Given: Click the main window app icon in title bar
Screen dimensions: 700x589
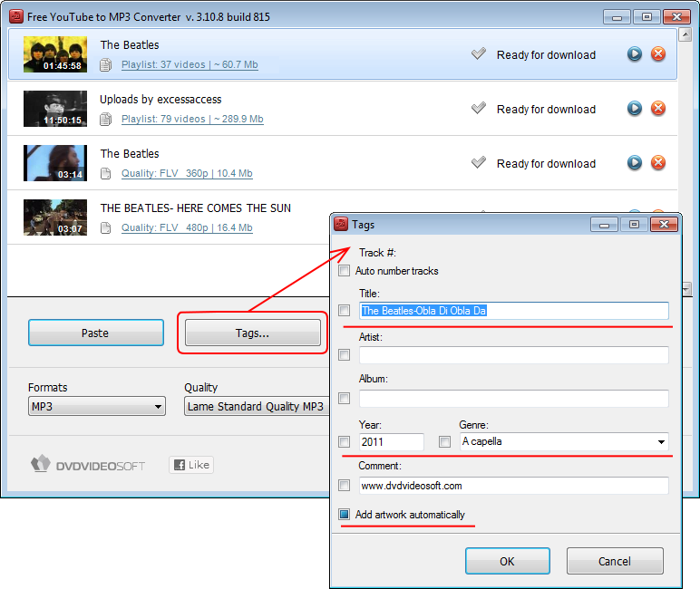Looking at the screenshot, I should point(16,16).
